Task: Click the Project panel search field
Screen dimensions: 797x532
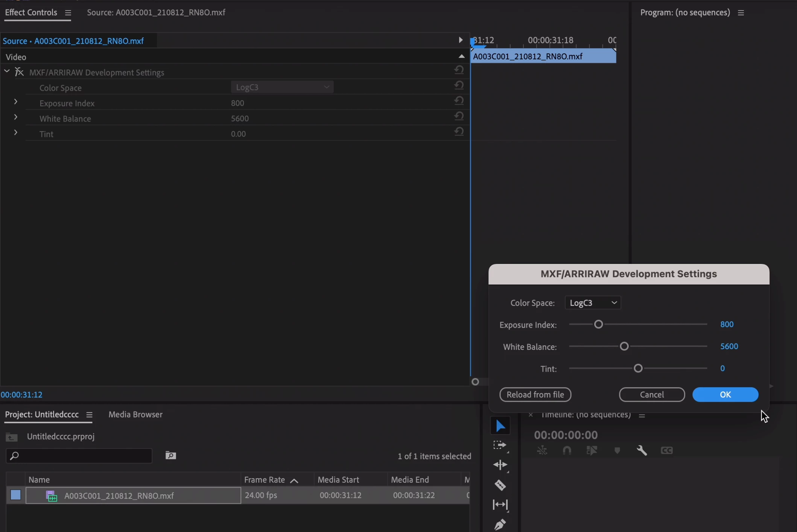Action: point(79,456)
